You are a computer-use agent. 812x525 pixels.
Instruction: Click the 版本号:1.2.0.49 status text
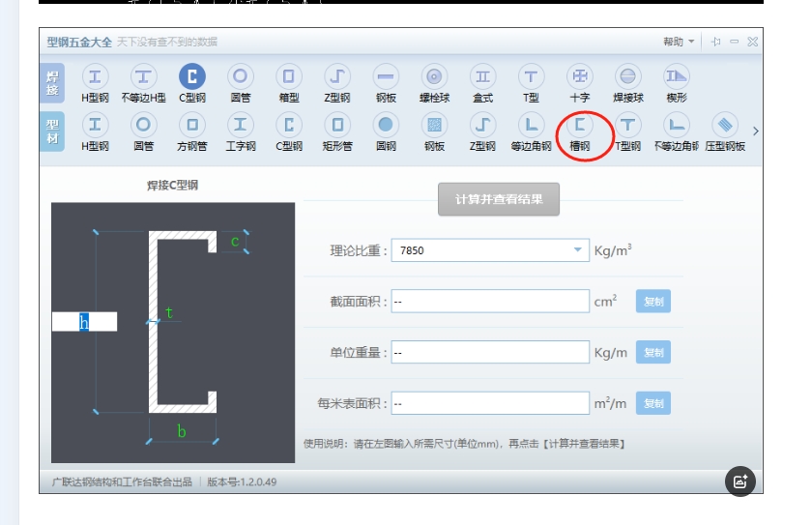[x=242, y=482]
